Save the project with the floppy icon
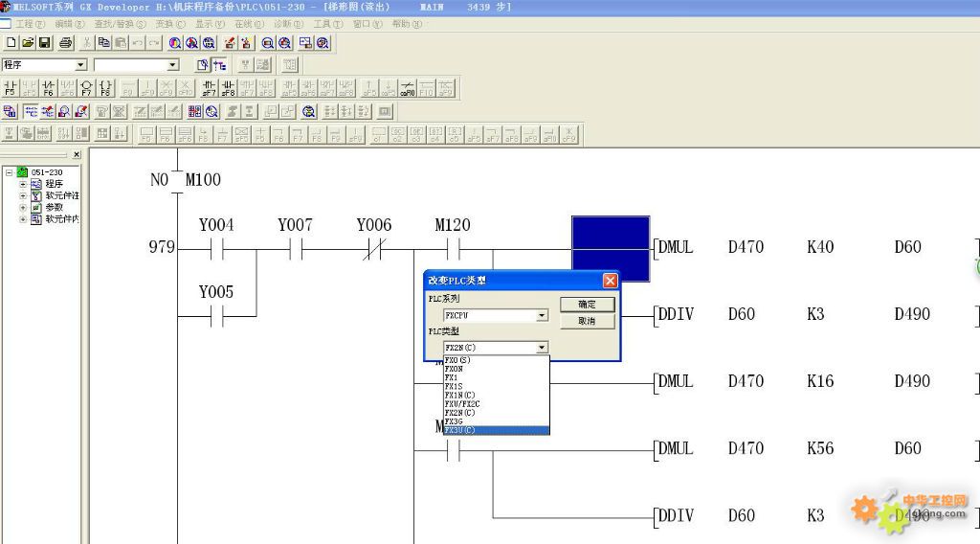The height and width of the screenshot is (544, 980). 44,43
